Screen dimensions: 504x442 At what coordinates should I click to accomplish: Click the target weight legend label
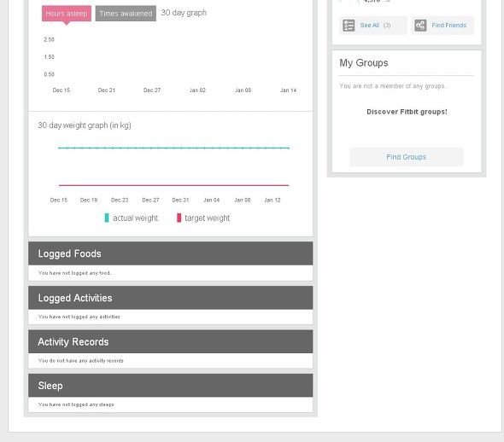pyautogui.click(x=208, y=218)
